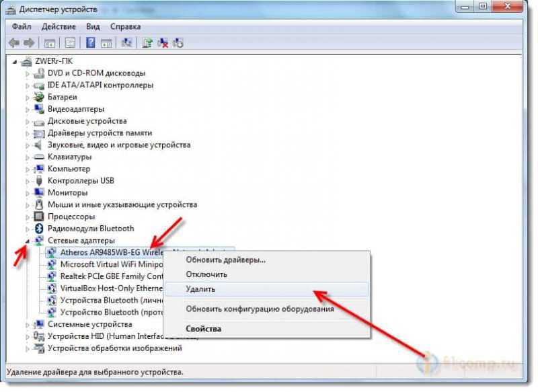Image resolution: width=538 pixels, height=392 pixels.
Task: Click the Клавиатуры keyboard icon
Action: [x=39, y=157]
